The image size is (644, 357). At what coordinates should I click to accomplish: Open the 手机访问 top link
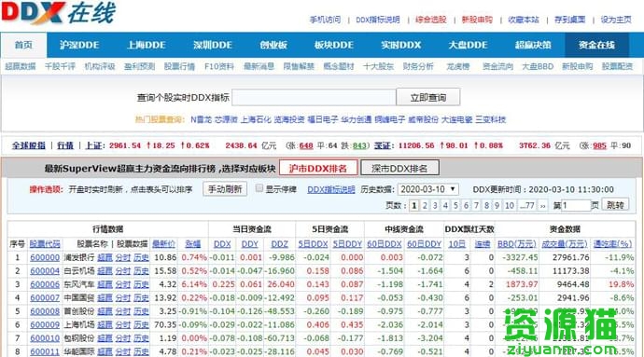[x=325, y=20]
